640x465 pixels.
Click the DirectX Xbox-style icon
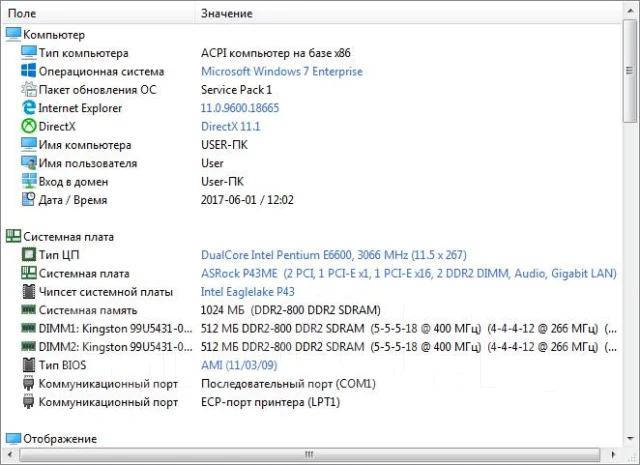28,126
